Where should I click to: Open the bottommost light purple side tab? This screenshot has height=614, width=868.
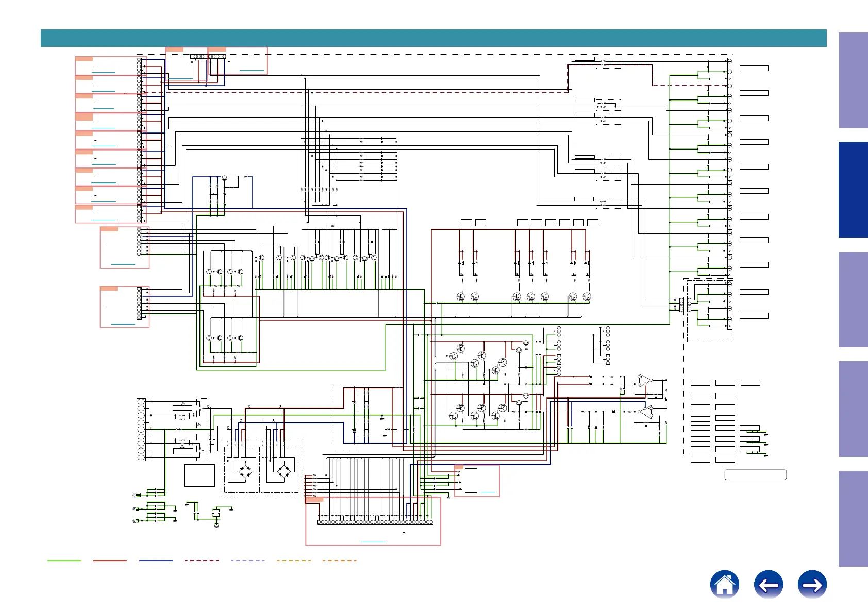pos(853,519)
